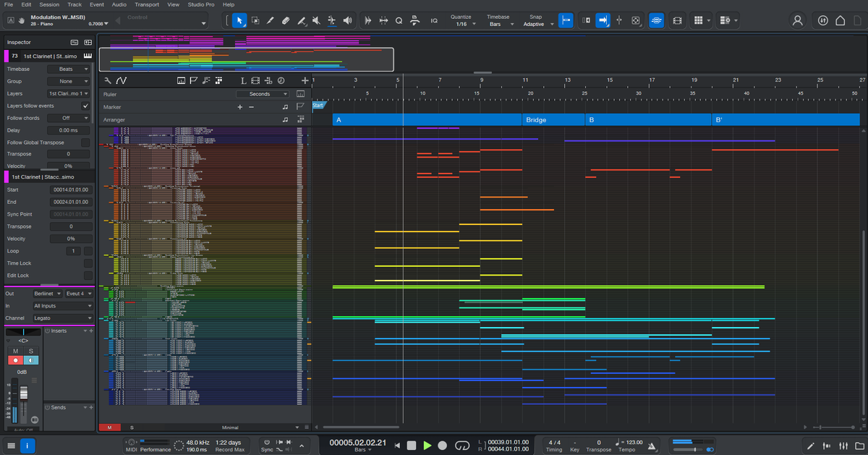Open the Layers dropdown in Inspector
The height and width of the screenshot is (455, 868).
[x=69, y=94]
